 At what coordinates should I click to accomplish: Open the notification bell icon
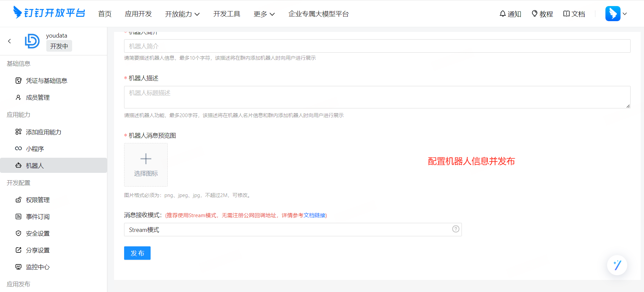click(502, 14)
